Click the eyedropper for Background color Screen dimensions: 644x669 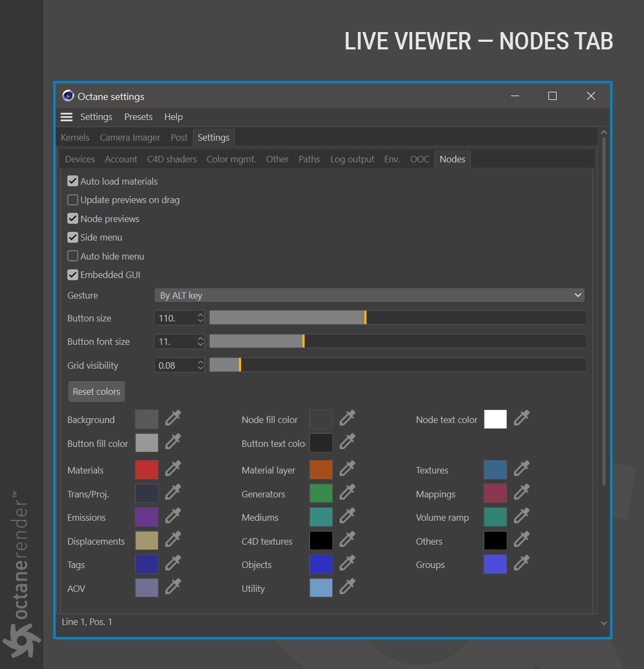pos(173,418)
